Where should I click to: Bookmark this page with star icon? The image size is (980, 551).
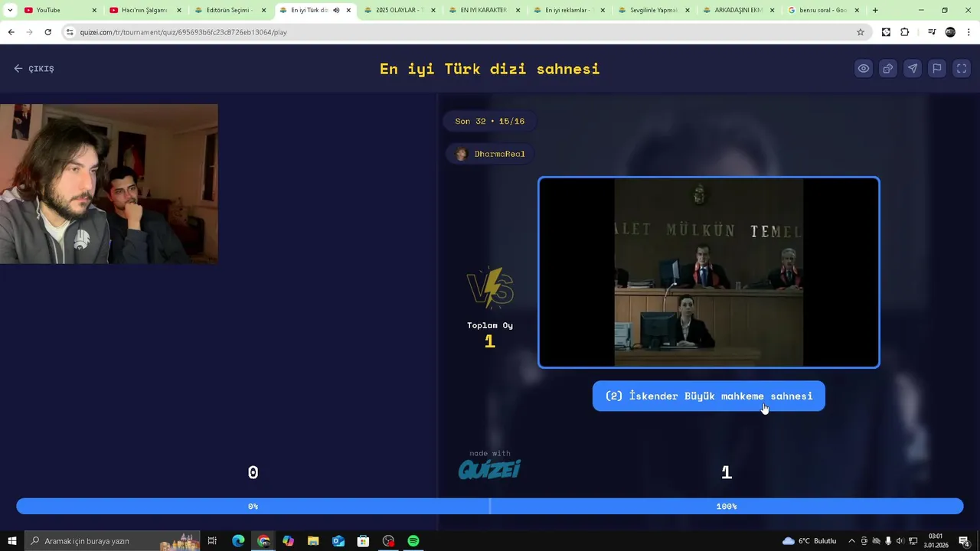click(x=861, y=32)
